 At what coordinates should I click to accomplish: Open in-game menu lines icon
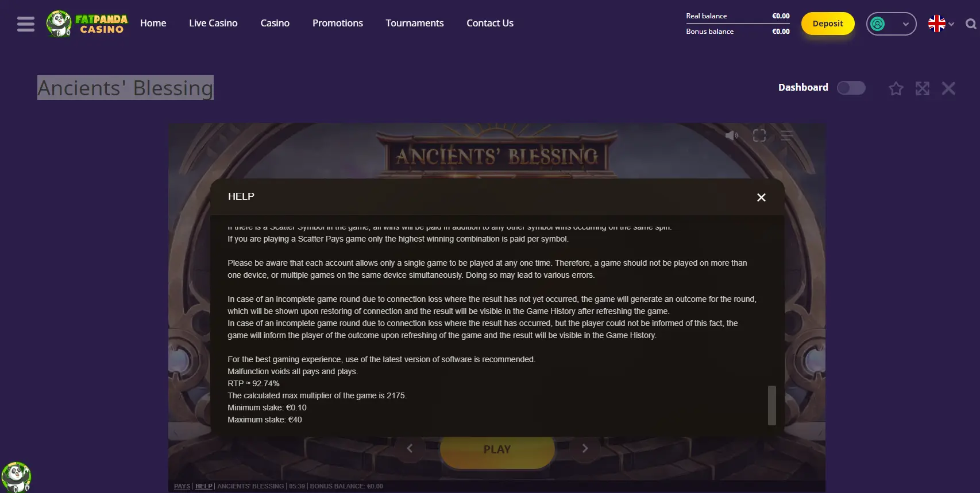click(x=786, y=135)
